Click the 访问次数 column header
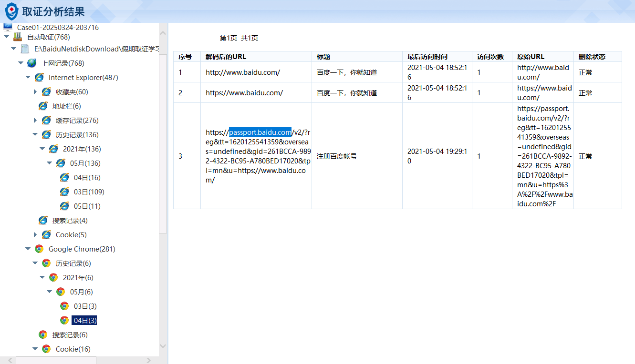 click(x=492, y=56)
